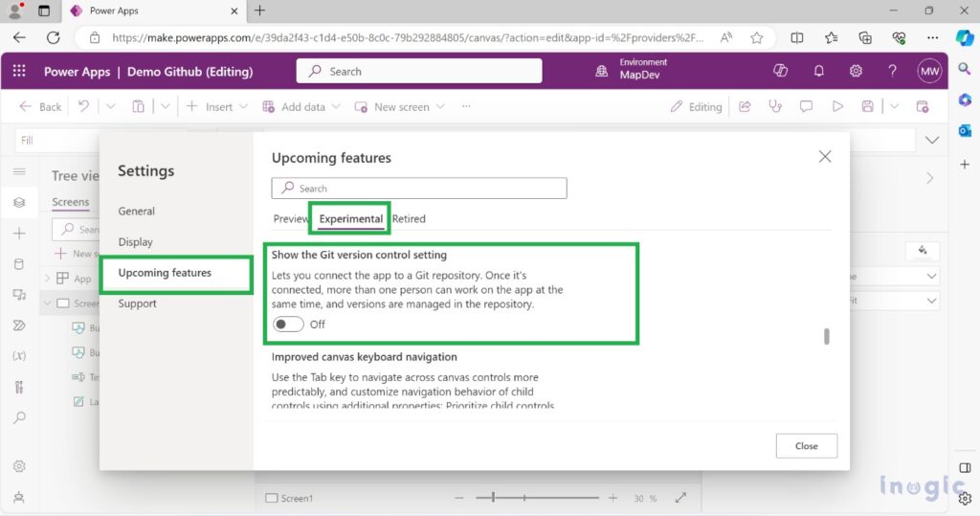Open the settings gear in the header
The image size is (980, 516).
[856, 71]
